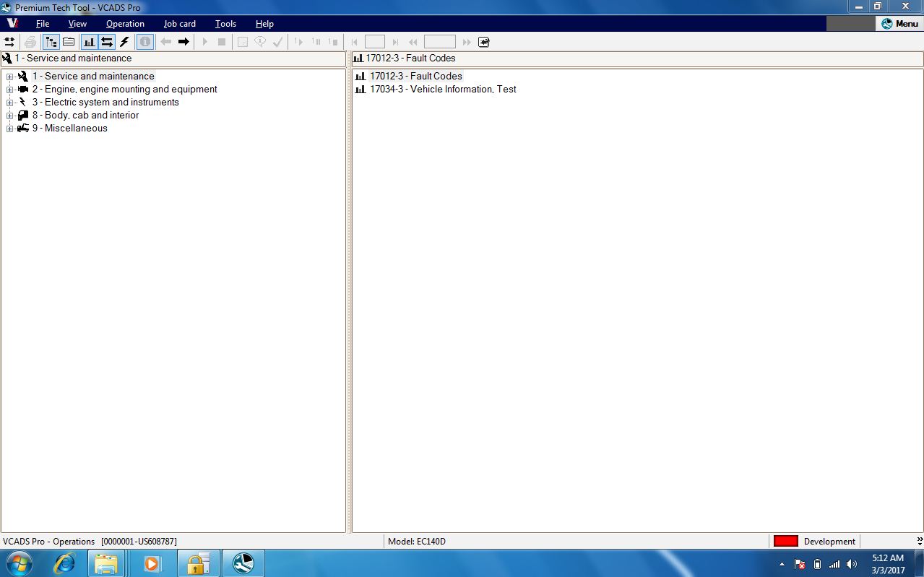The width and height of the screenshot is (924, 577).
Task: Toggle the lightning bolt programming filter
Action: (124, 42)
